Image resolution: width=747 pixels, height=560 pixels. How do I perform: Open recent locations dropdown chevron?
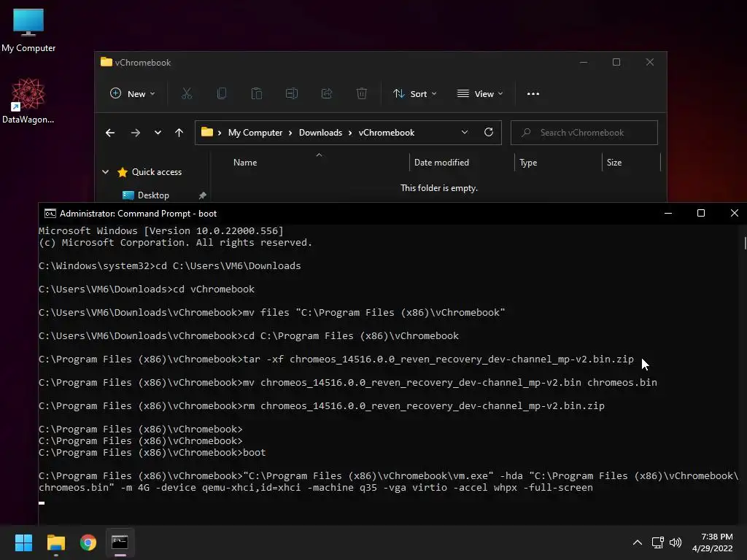(158, 133)
